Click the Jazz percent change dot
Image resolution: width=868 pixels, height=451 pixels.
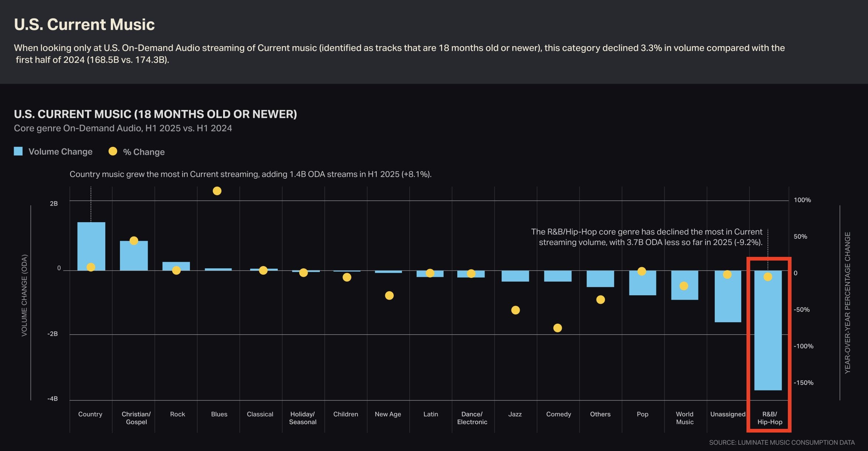click(x=516, y=310)
